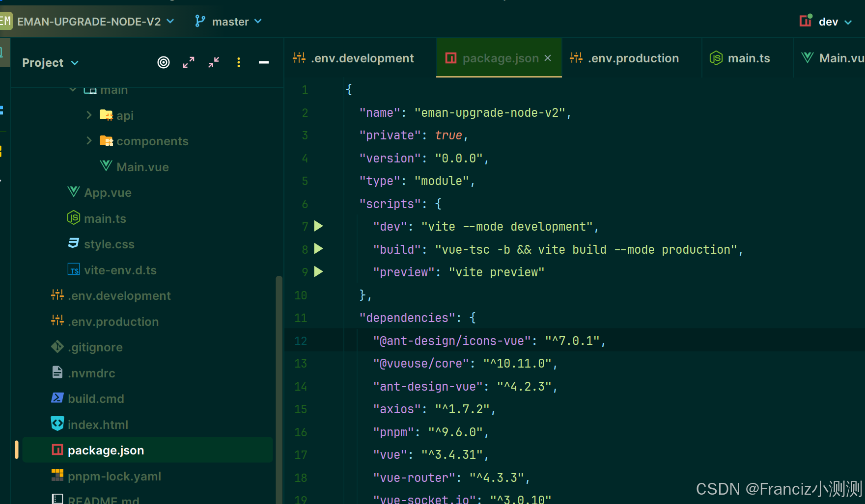The width and height of the screenshot is (865, 504).
Task: Click the true value of "private"
Action: pyautogui.click(x=448, y=135)
